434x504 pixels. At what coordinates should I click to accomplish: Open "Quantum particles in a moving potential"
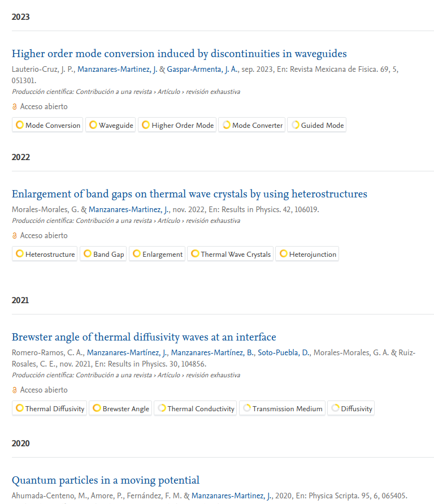105,480
